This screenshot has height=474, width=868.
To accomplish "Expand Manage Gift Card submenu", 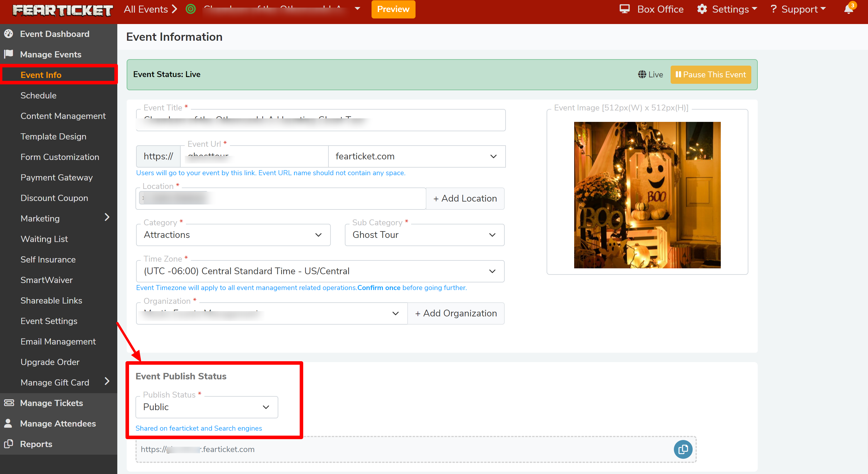I will pyautogui.click(x=107, y=381).
